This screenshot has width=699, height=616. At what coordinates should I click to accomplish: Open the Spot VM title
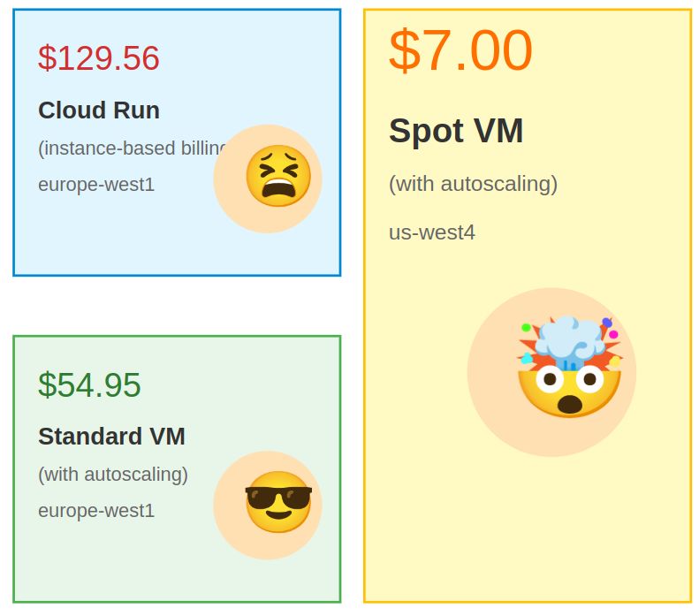pos(456,131)
